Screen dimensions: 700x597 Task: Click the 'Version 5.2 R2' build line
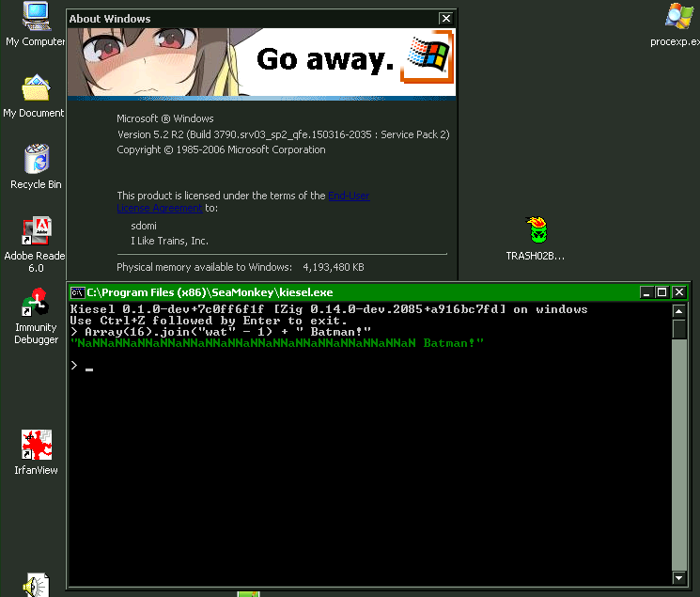click(284, 134)
